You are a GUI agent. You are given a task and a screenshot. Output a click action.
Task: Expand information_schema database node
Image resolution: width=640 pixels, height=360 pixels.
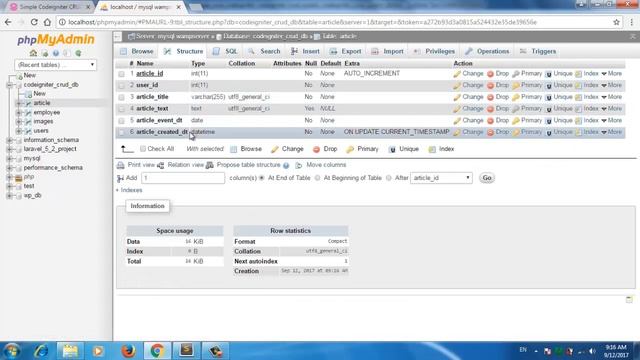click(x=9, y=140)
